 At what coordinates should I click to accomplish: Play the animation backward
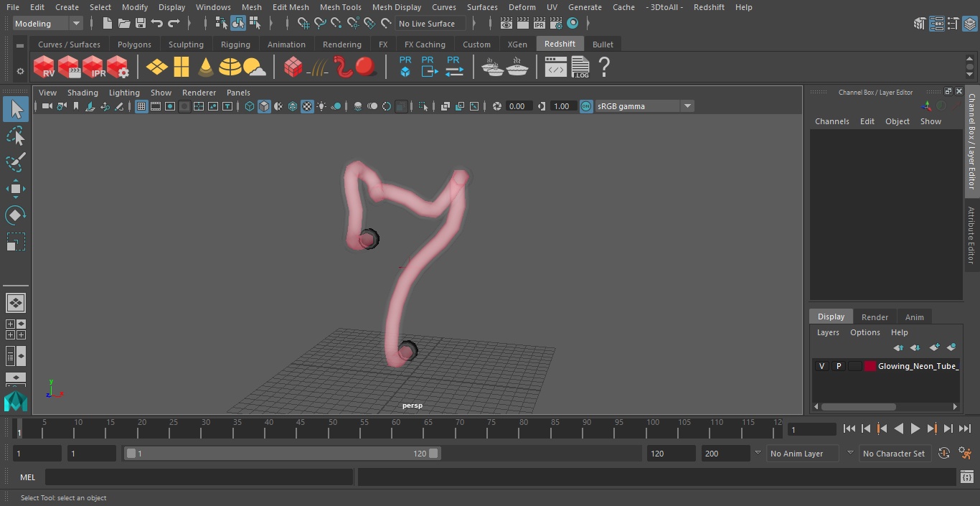[898, 428]
